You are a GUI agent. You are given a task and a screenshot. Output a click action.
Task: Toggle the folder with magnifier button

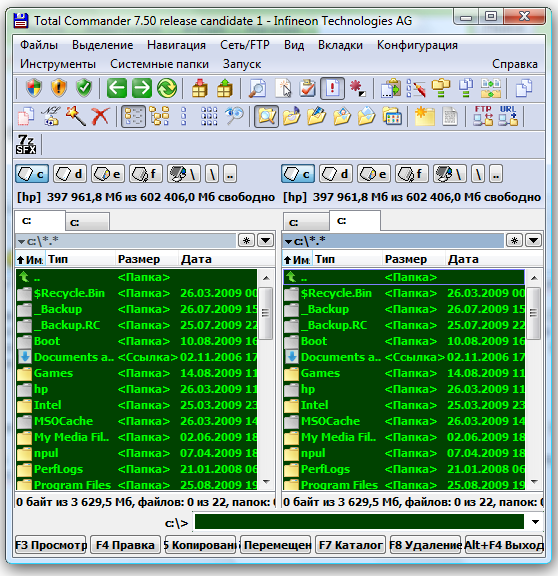[266, 116]
